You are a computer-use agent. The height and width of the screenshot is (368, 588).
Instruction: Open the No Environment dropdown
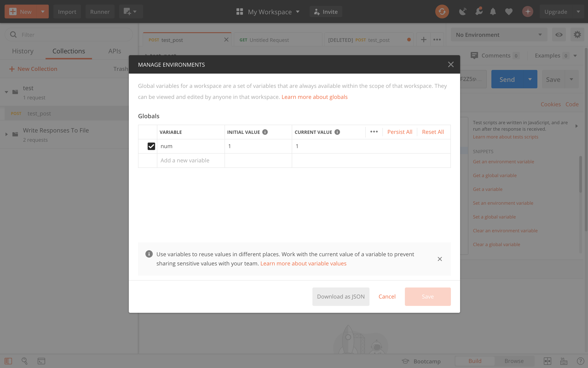[499, 35]
